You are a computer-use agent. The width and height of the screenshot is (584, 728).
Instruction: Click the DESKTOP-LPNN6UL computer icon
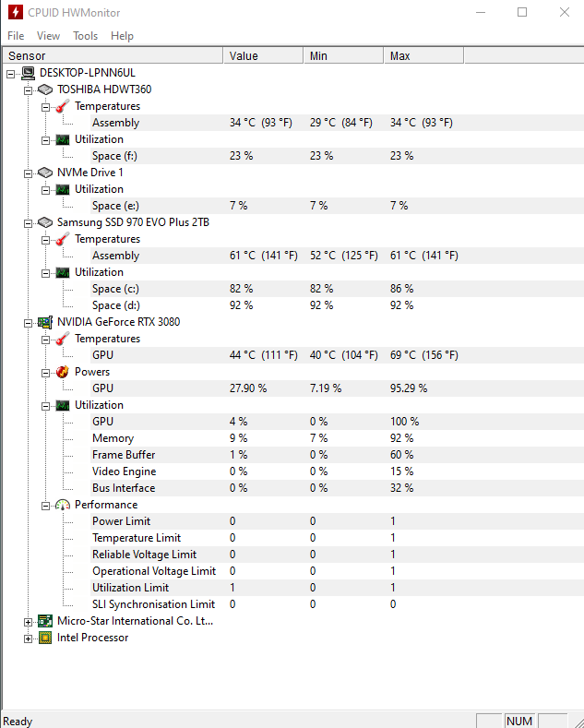coord(29,73)
